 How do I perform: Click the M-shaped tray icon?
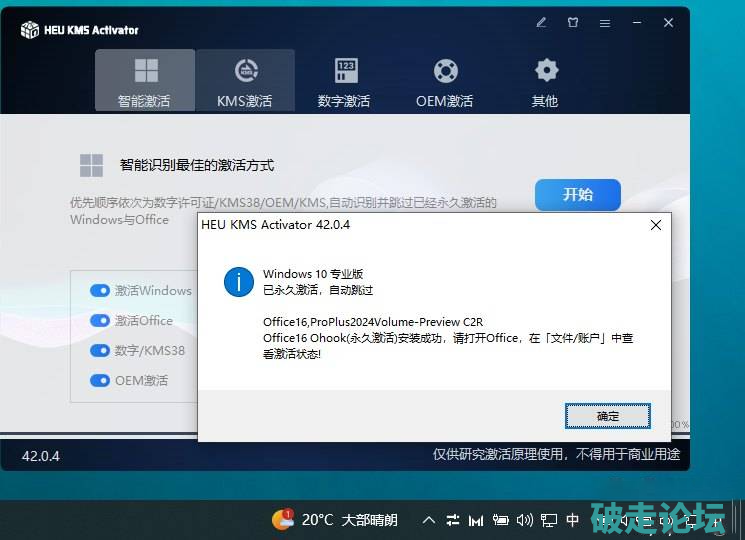pyautogui.click(x=476, y=521)
